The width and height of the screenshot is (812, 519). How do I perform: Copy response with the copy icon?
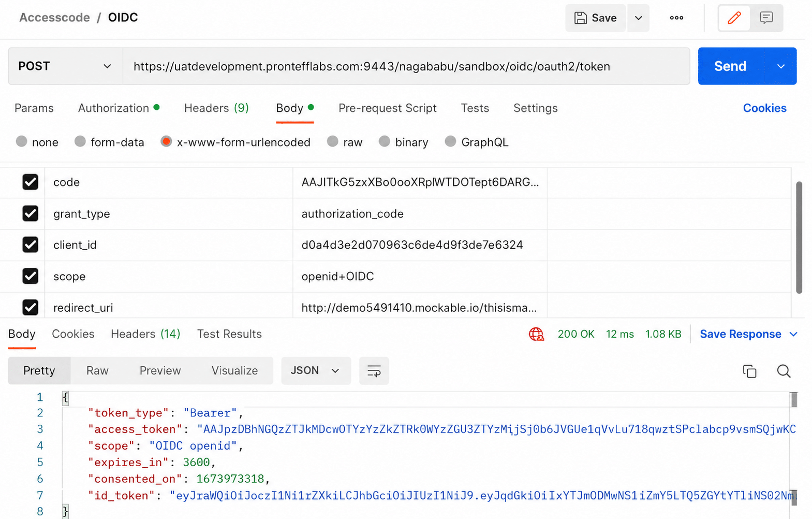pos(749,371)
